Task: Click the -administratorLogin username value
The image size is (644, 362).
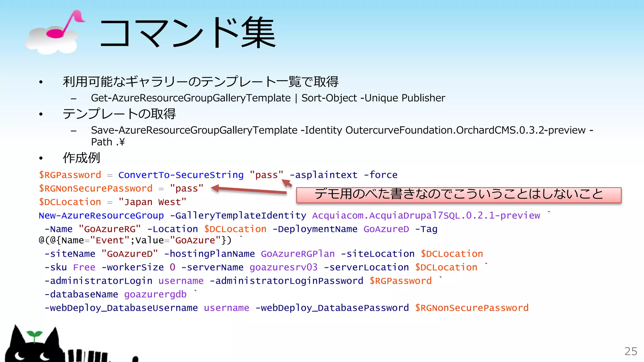Action: (181, 281)
